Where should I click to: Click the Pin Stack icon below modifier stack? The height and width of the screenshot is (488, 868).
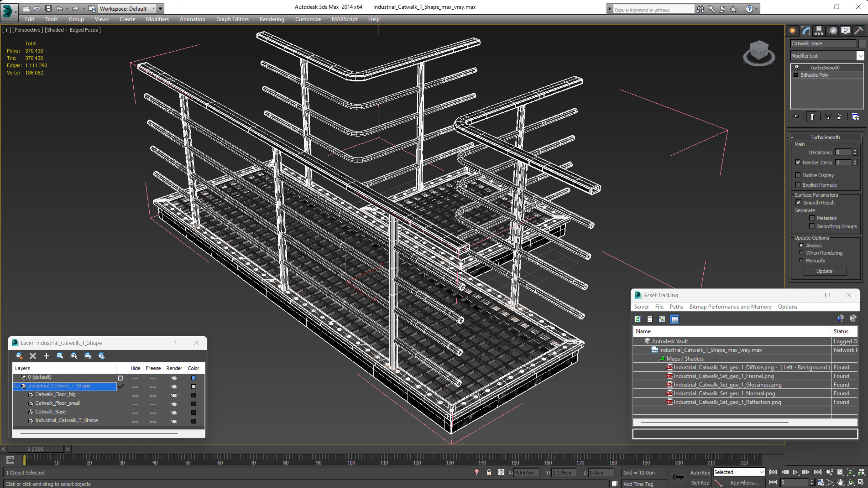tap(796, 117)
